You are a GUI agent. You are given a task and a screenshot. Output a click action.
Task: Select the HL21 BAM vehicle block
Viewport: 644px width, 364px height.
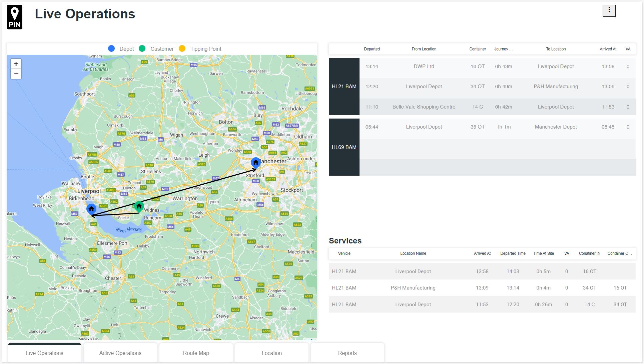[344, 86]
